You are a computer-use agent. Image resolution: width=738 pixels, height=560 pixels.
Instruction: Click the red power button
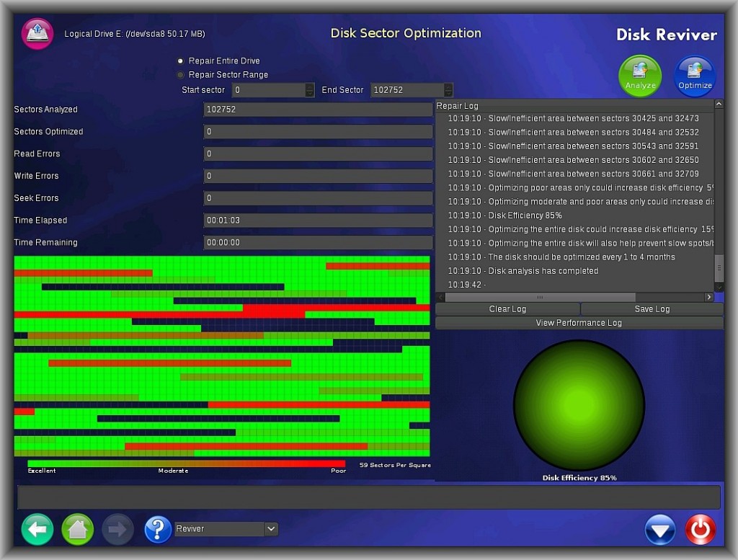point(701,530)
